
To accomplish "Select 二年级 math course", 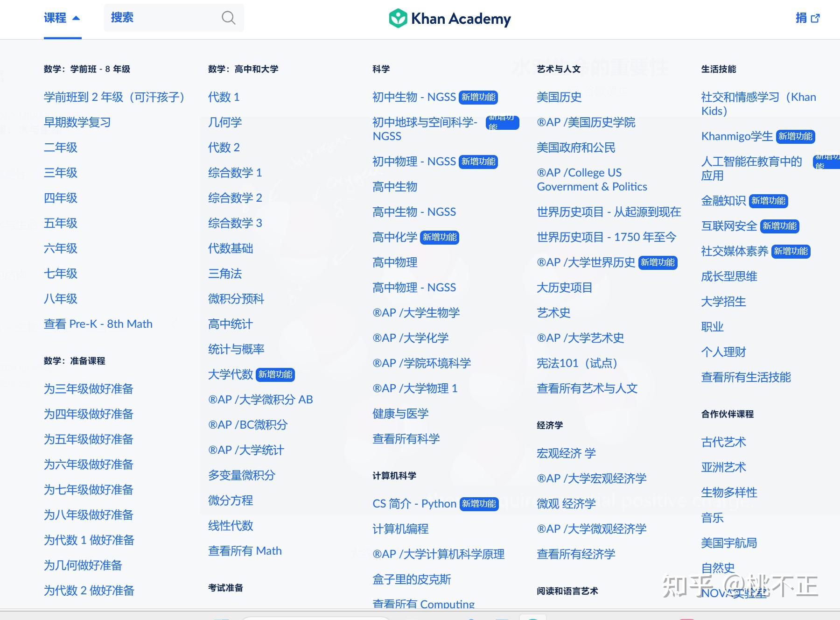I will click(x=61, y=148).
